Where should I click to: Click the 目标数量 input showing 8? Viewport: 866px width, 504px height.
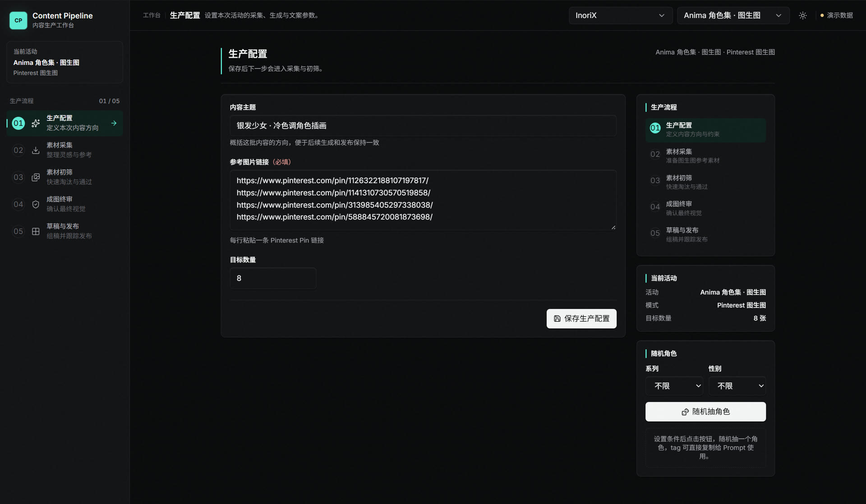click(273, 278)
